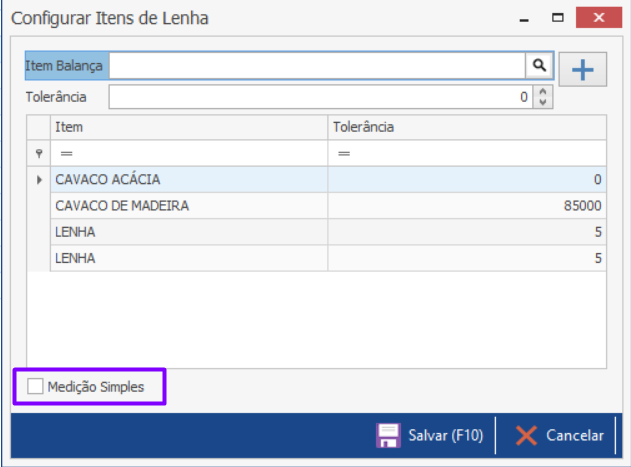The width and height of the screenshot is (631, 467).
Task: Focus the Item Balança input field
Action: click(317, 65)
